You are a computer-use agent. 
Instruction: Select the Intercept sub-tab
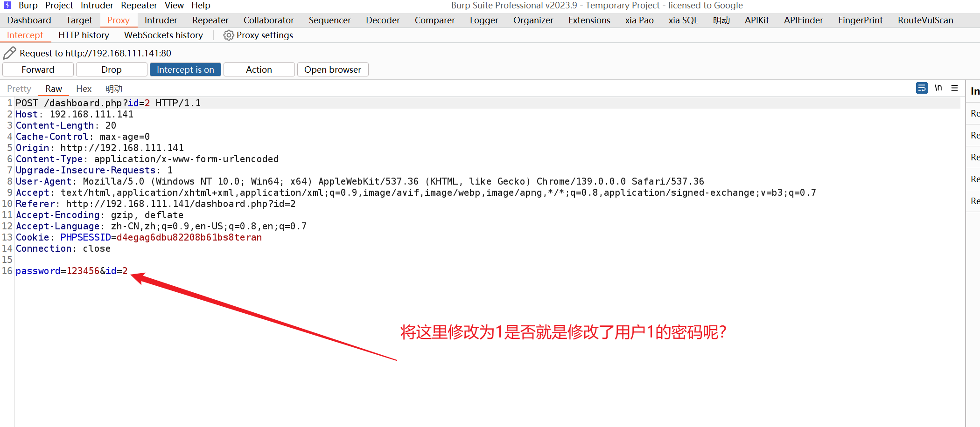tap(25, 35)
